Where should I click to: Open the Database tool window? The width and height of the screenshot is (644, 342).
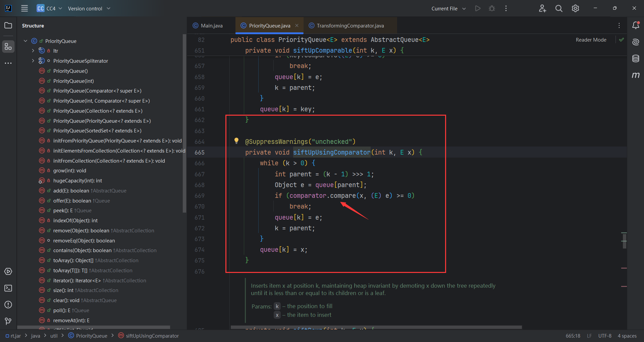[x=636, y=59]
